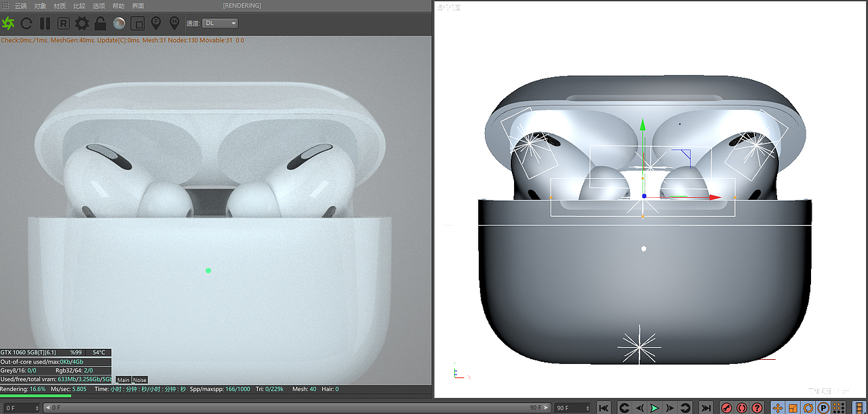Click the green Y-axis arrow of gizmo
Screen dimensions: 868x414
642,125
